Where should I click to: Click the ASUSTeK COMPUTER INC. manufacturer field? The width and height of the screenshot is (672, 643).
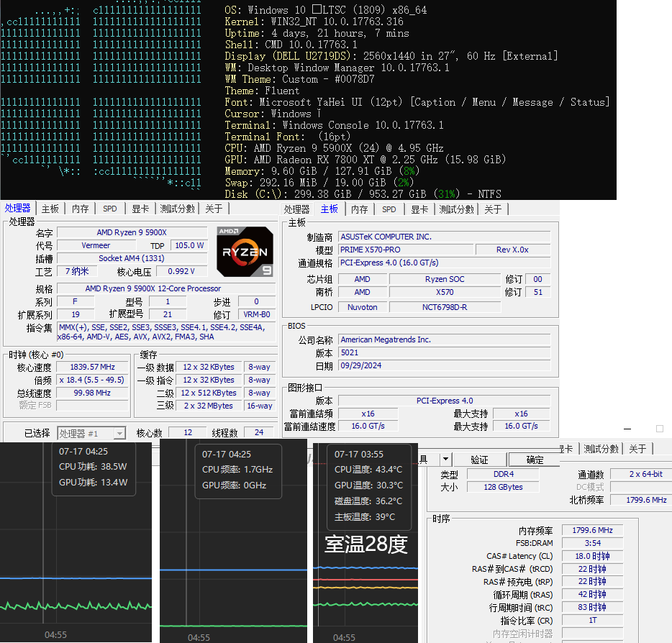coord(445,237)
